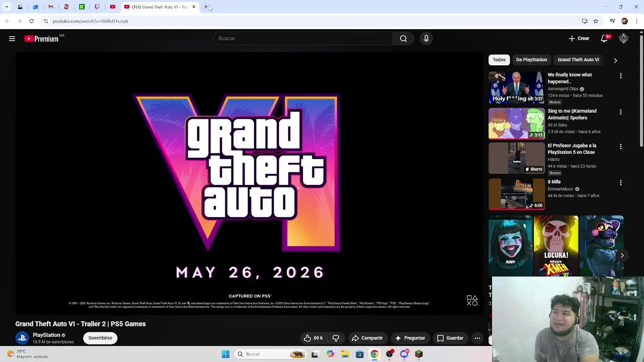Open Discord from taskbar
Viewport: 644px width, 362px height.
404,354
